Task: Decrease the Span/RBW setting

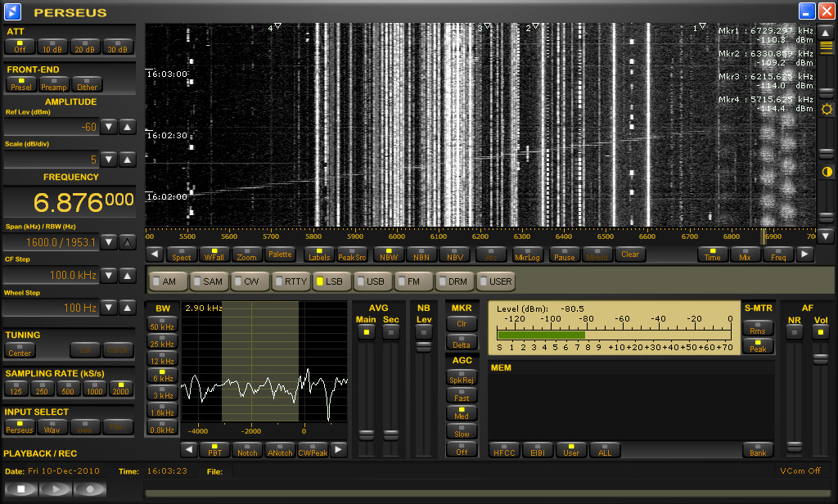Action: tap(109, 242)
